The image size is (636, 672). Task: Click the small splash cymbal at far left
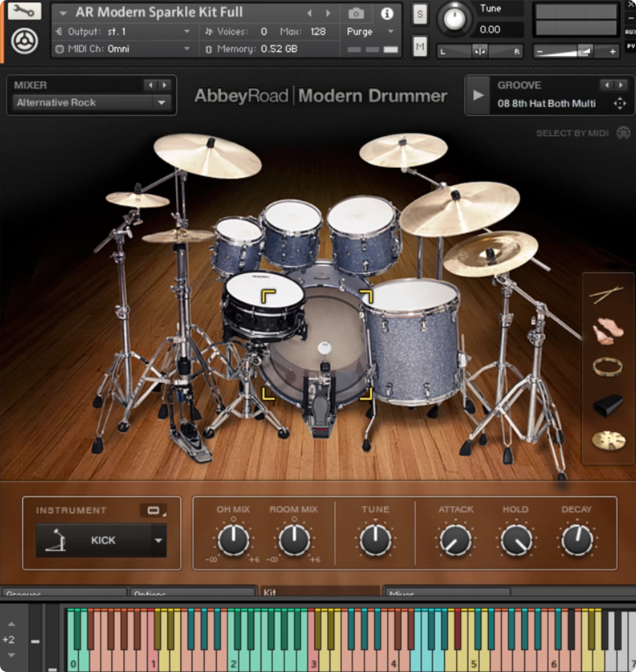click(x=138, y=199)
